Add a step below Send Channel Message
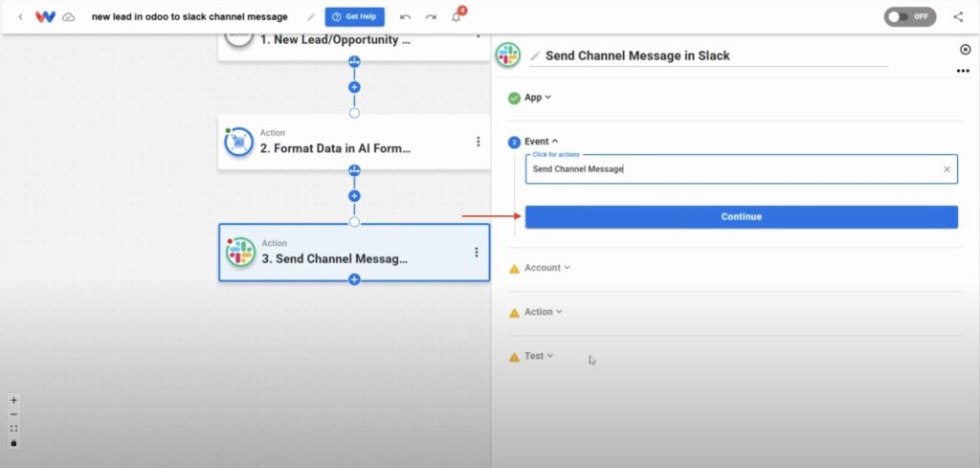The width and height of the screenshot is (980, 468). pos(354,279)
